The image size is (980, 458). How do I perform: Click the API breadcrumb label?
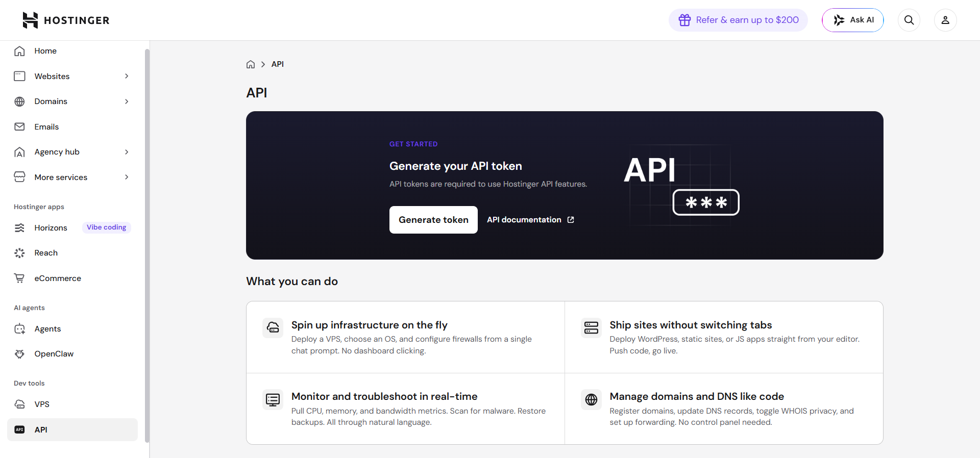point(278,64)
